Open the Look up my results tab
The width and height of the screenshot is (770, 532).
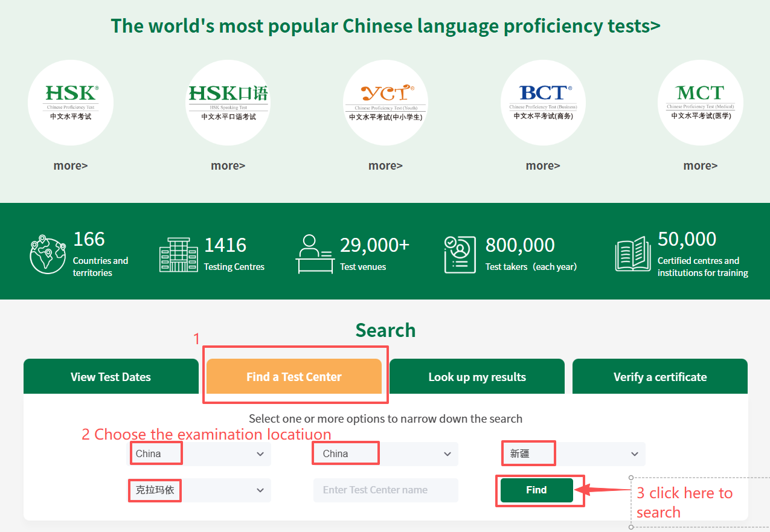(x=477, y=377)
